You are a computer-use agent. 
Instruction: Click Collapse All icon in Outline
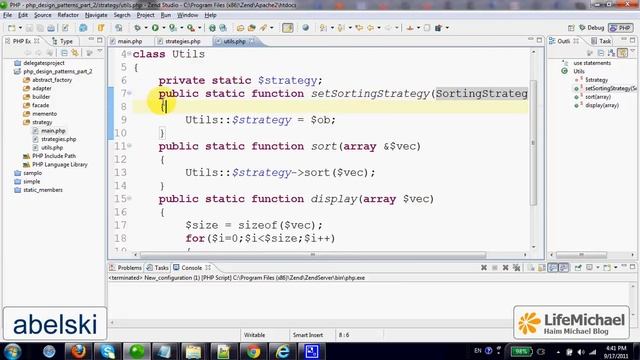[601, 53]
